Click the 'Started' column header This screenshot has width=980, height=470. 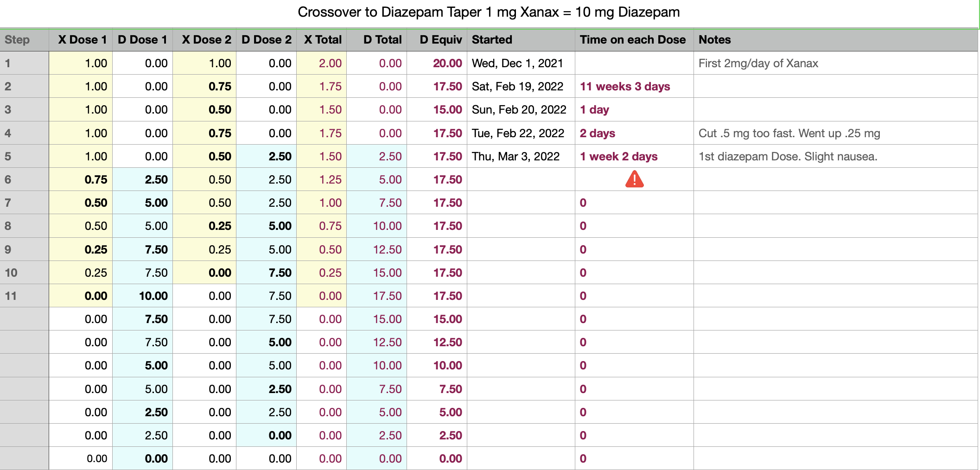521,40
